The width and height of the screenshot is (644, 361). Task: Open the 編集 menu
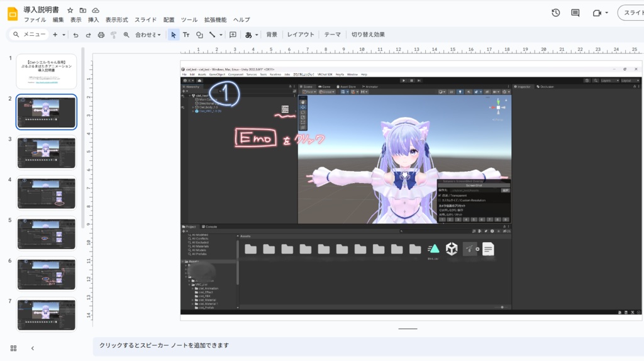click(58, 19)
